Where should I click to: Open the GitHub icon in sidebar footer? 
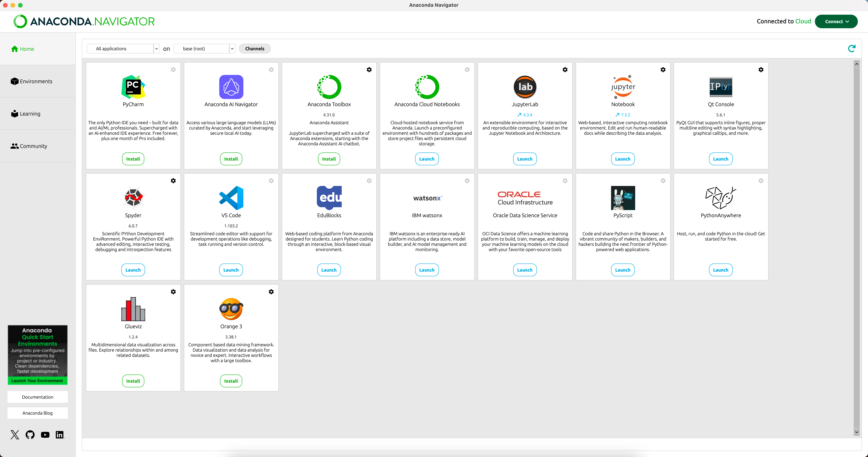(x=30, y=434)
